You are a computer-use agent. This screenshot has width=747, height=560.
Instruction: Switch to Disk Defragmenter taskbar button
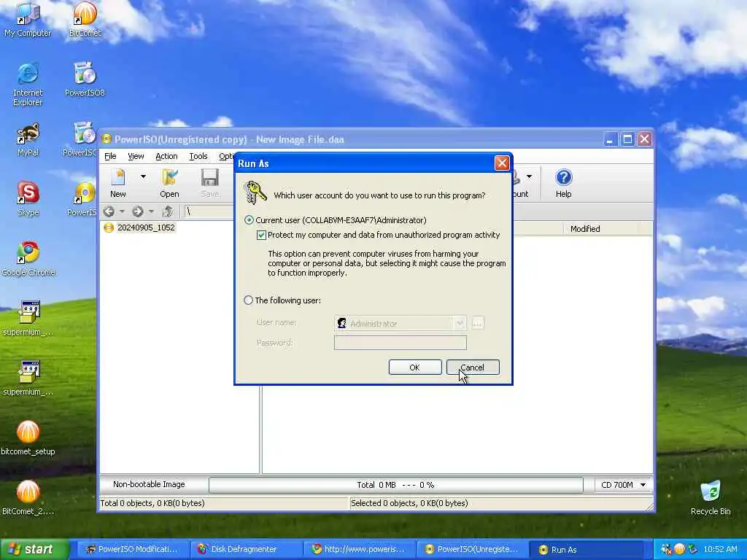point(246,550)
